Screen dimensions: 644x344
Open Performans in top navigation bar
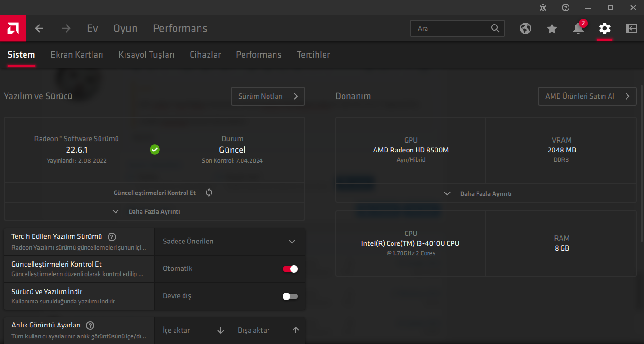click(180, 28)
